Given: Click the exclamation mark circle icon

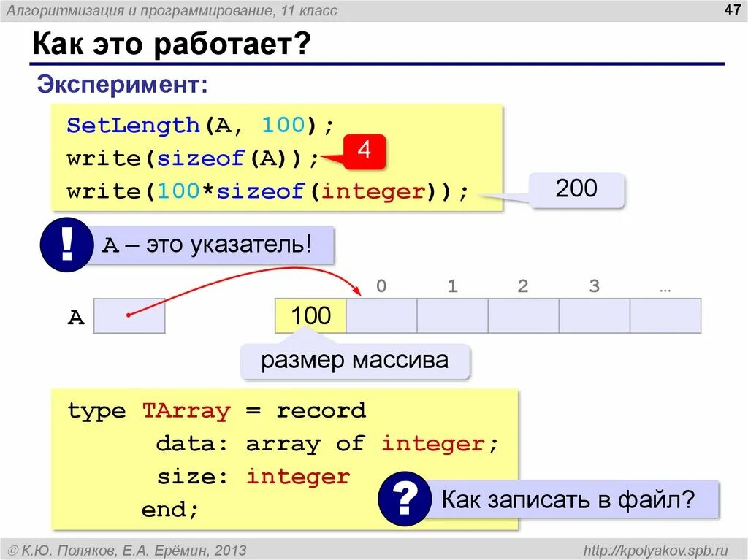Looking at the screenshot, I should point(66,245).
